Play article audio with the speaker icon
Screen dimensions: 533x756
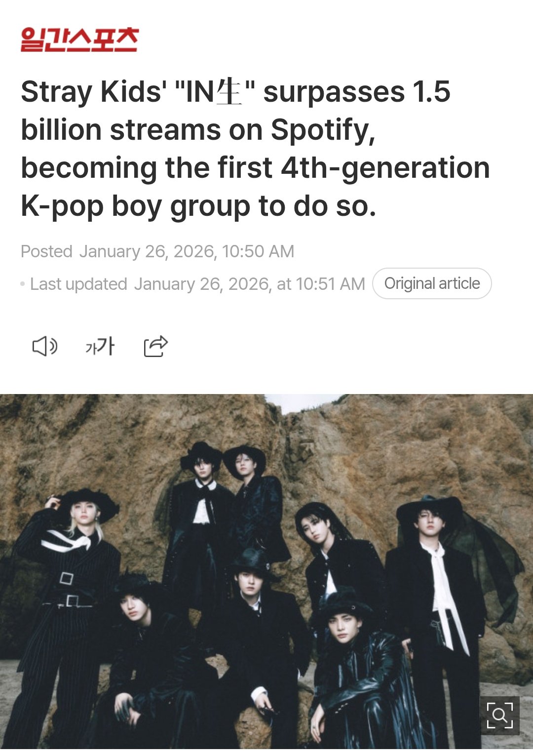45,346
